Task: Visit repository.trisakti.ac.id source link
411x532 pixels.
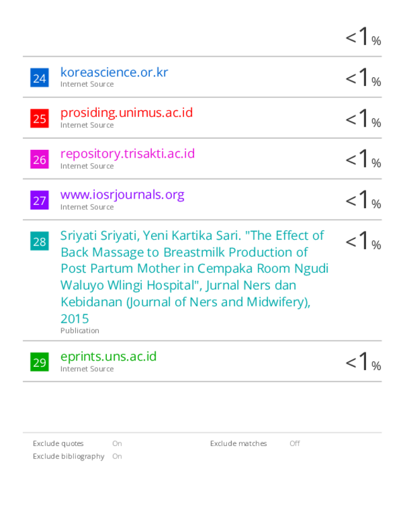Action: [x=127, y=154]
